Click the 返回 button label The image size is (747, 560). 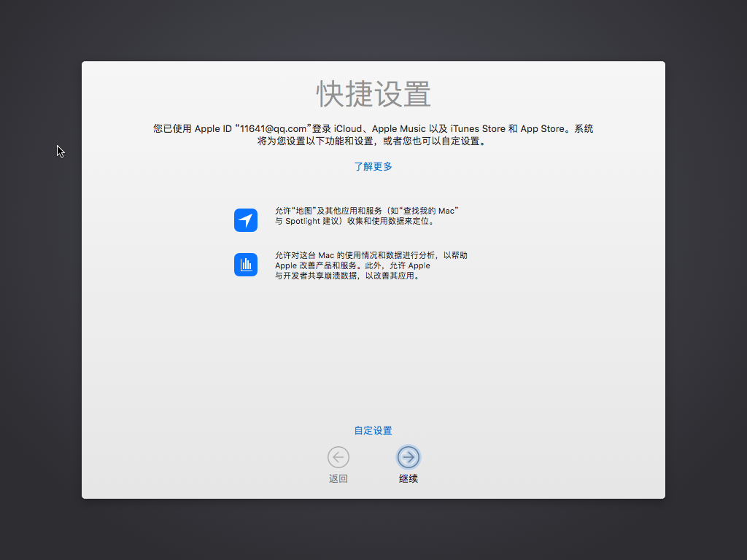click(x=338, y=478)
